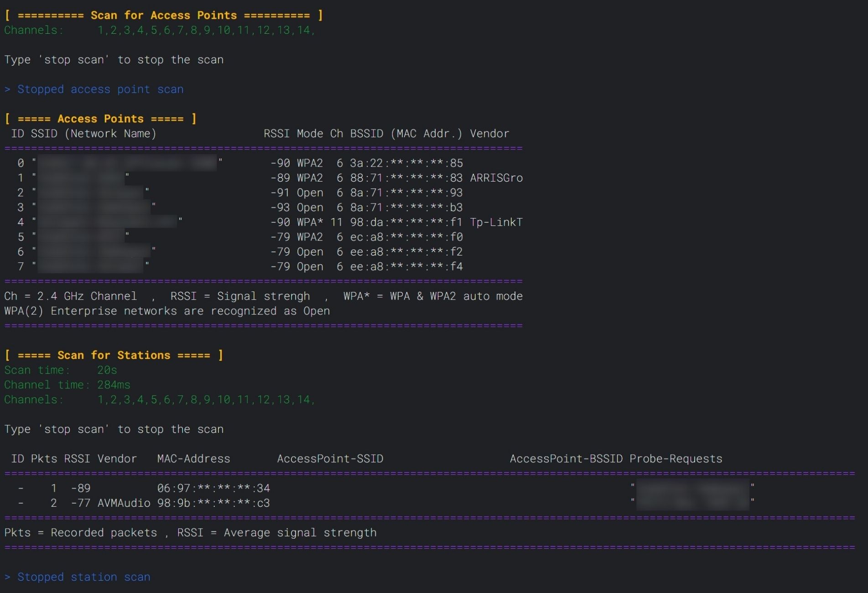Click the '> Stopped station scan' line
The image size is (868, 593).
point(78,577)
